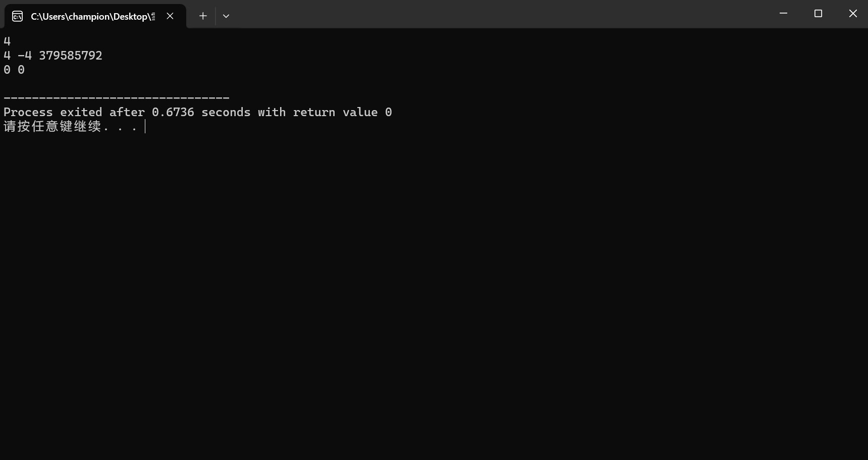Click the word "seconds" in exit message

pyautogui.click(x=226, y=112)
